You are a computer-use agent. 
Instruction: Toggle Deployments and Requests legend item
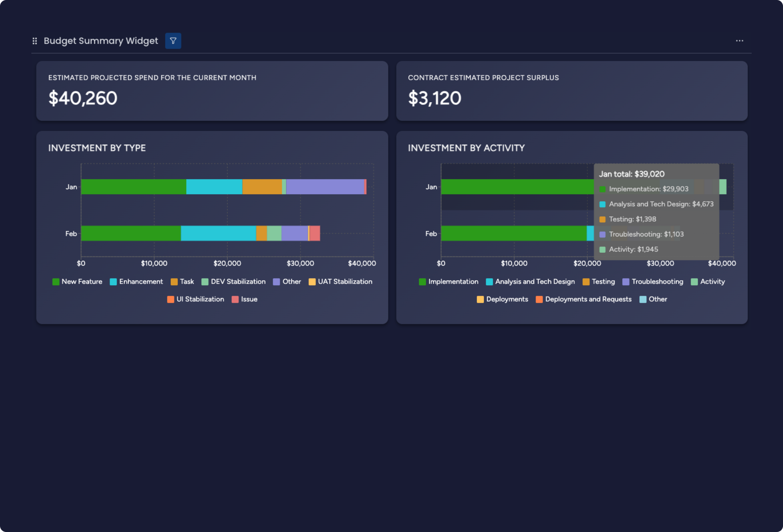point(584,299)
